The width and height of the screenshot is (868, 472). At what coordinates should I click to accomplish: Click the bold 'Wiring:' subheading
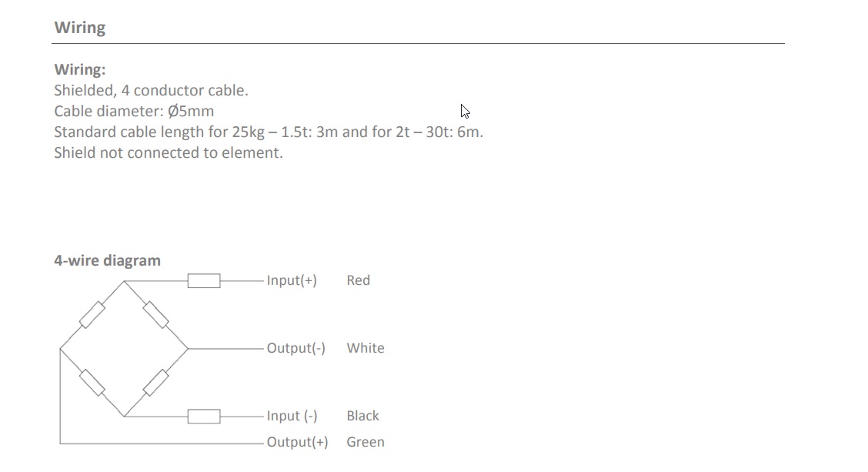79,69
